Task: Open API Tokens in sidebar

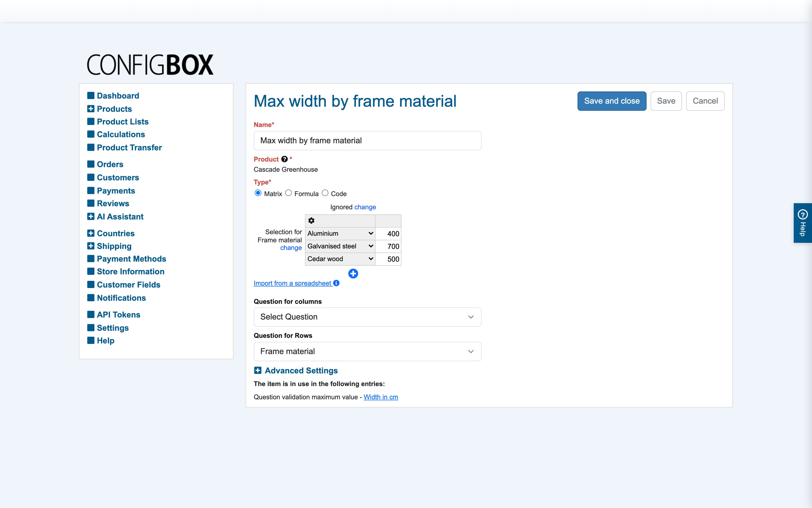Action: 119,315
